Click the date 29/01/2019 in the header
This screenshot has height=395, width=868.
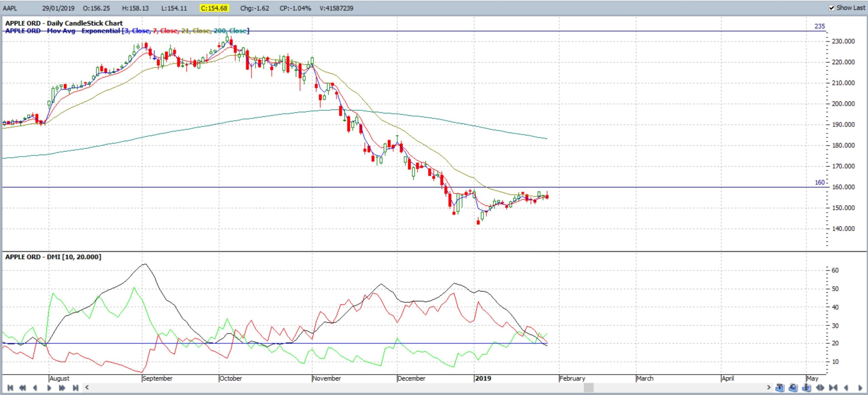pyautogui.click(x=58, y=8)
